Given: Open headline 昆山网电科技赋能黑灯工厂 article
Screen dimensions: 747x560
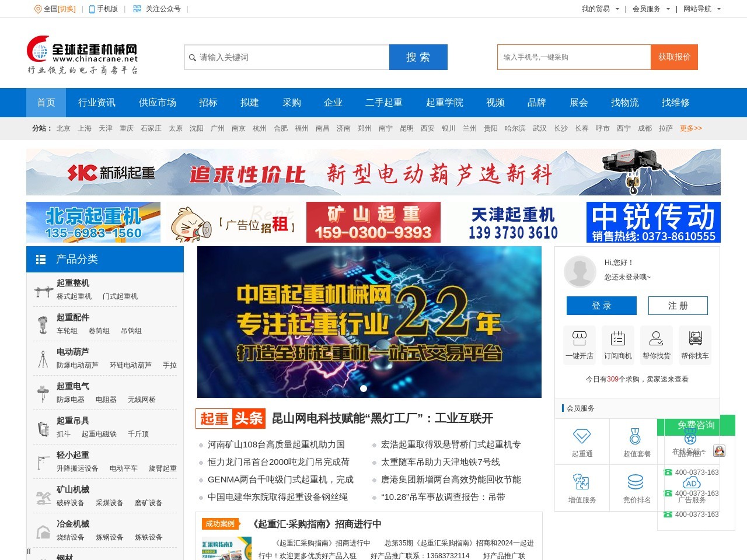Looking at the screenshot, I should (383, 418).
